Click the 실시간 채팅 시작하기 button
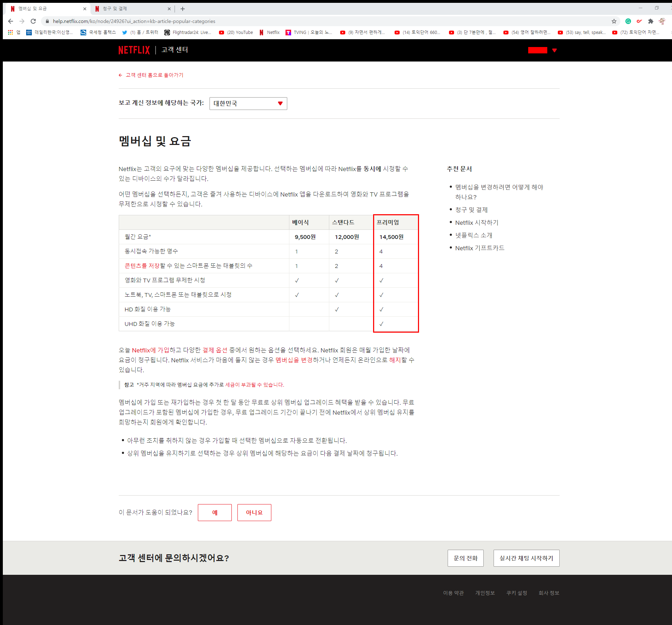The height and width of the screenshot is (625, 672). tap(526, 558)
